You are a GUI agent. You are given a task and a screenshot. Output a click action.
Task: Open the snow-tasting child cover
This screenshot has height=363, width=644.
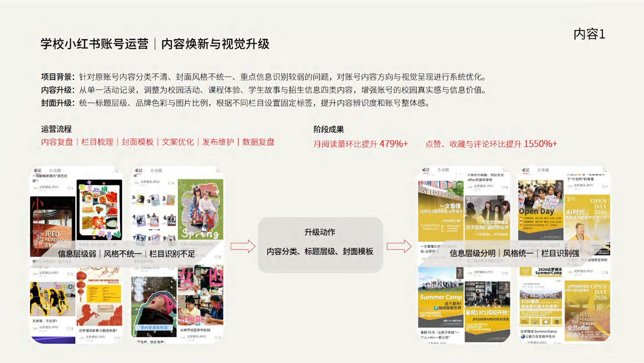[x=154, y=307]
